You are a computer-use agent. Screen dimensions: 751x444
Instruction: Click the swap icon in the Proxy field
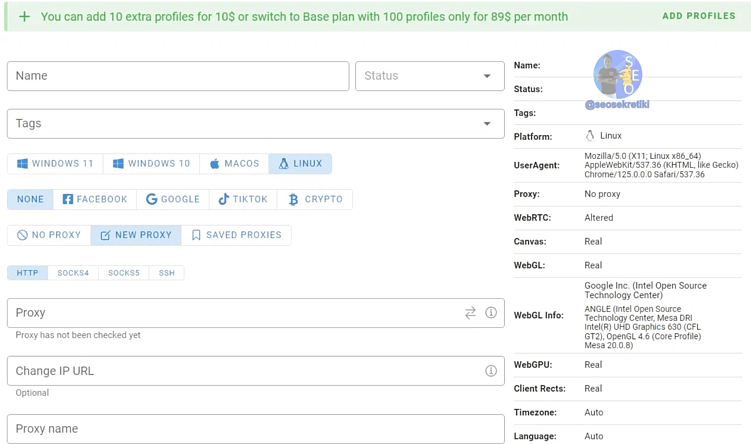470,313
